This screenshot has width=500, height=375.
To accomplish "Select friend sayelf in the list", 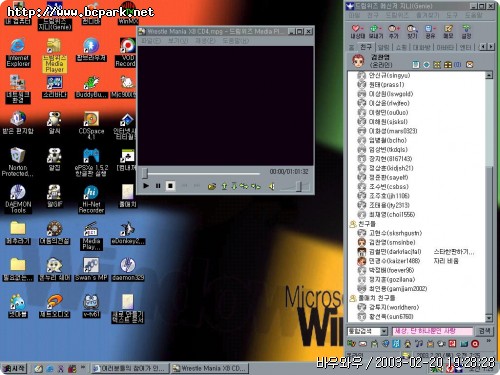I will click(x=383, y=177).
